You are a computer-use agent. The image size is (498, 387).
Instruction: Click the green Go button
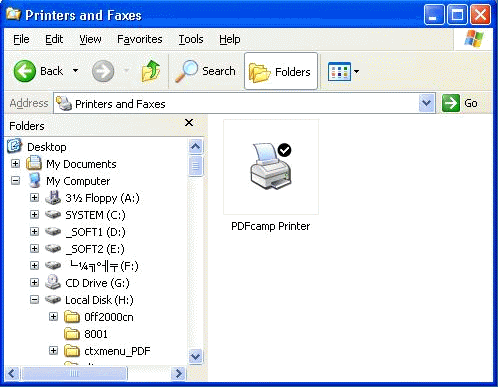point(460,103)
